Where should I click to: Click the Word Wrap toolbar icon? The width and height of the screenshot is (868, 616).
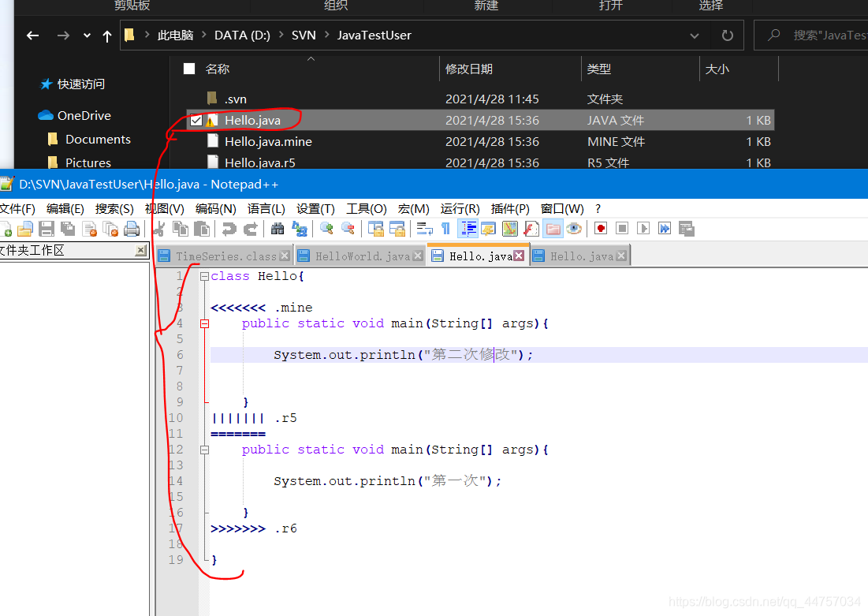point(425,229)
